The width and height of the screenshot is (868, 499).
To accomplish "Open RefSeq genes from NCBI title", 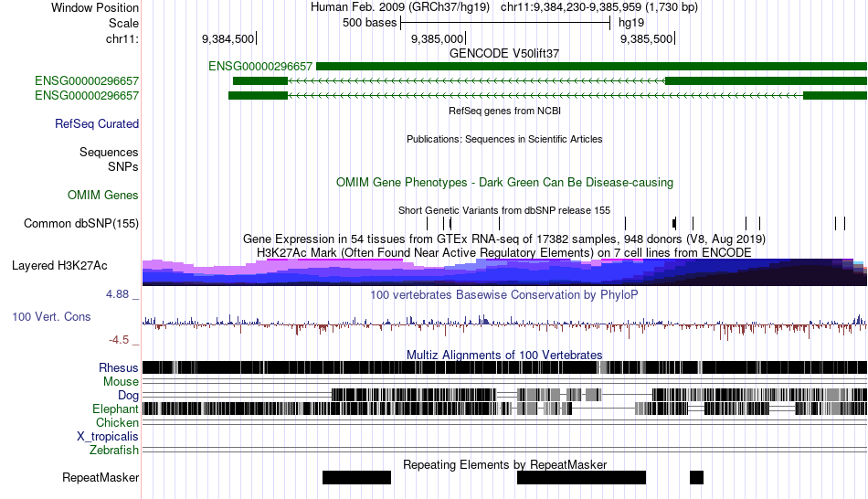I will [505, 111].
